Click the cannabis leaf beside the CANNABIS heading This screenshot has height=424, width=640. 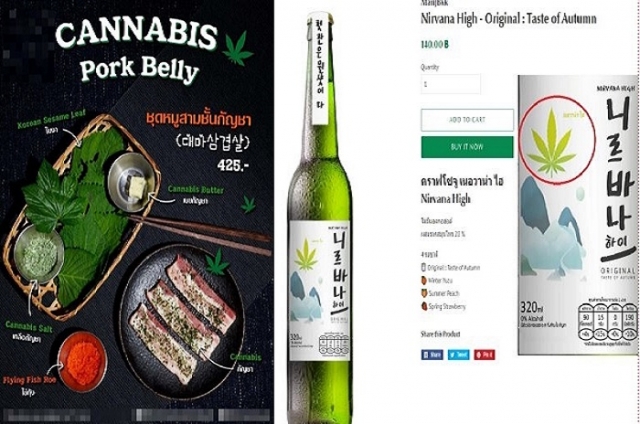pyautogui.click(x=238, y=48)
